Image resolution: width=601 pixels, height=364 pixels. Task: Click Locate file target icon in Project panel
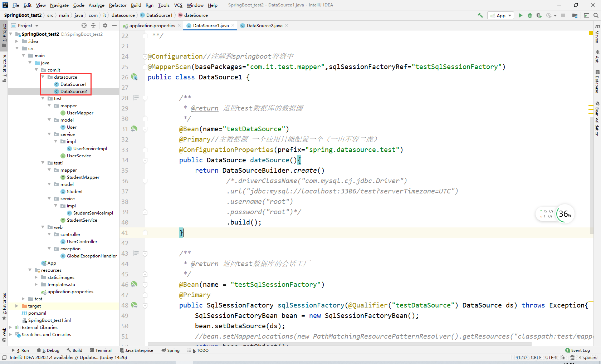point(84,25)
